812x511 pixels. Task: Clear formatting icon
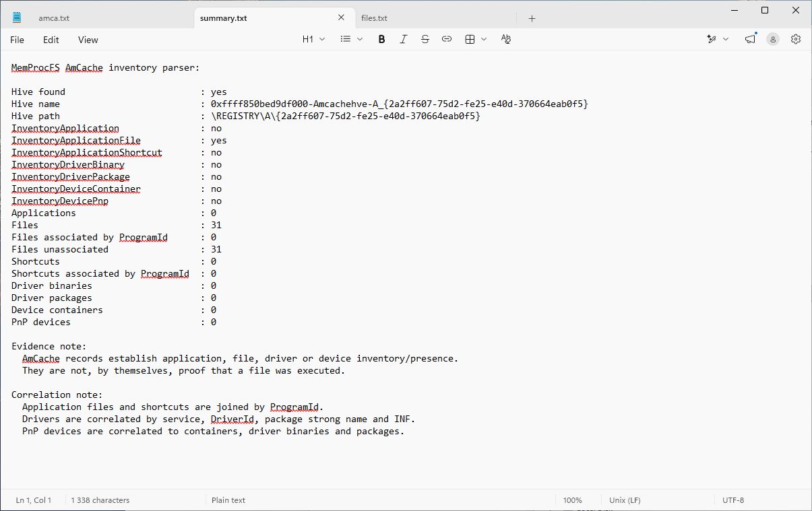pos(506,40)
